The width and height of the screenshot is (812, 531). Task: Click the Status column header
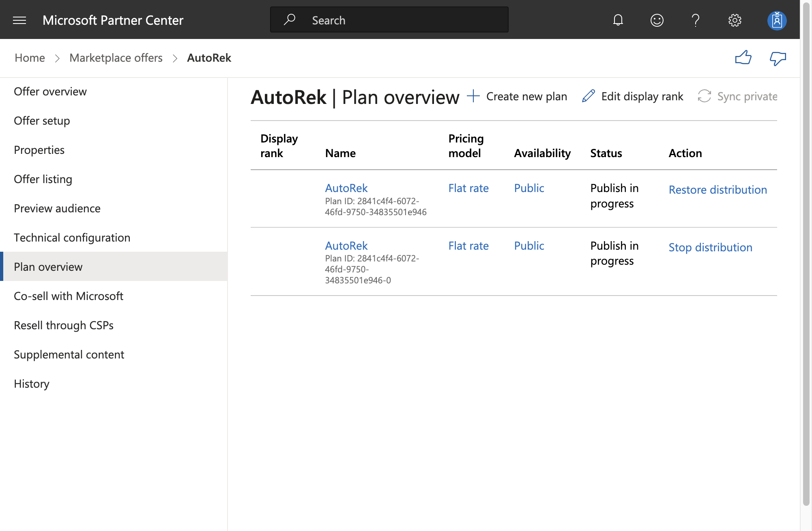point(606,153)
